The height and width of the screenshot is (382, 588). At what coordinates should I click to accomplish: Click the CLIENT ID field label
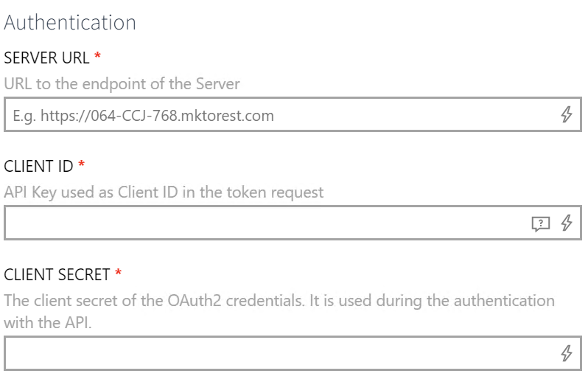pos(39,167)
